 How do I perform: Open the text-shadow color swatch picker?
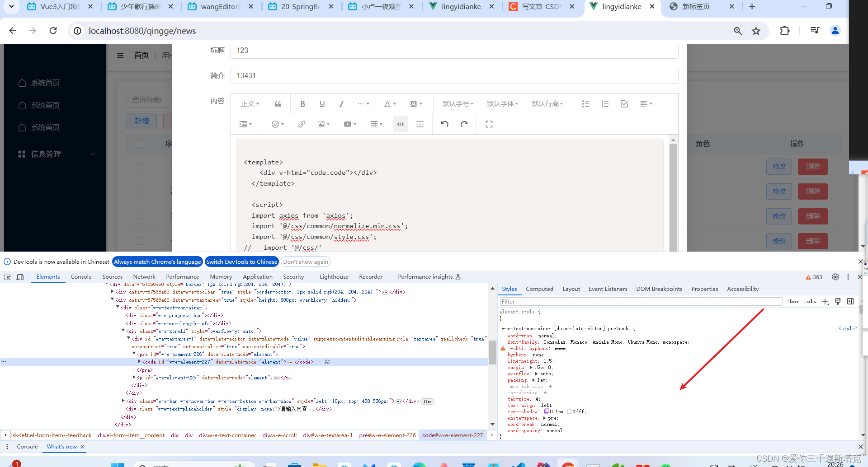(x=546, y=411)
